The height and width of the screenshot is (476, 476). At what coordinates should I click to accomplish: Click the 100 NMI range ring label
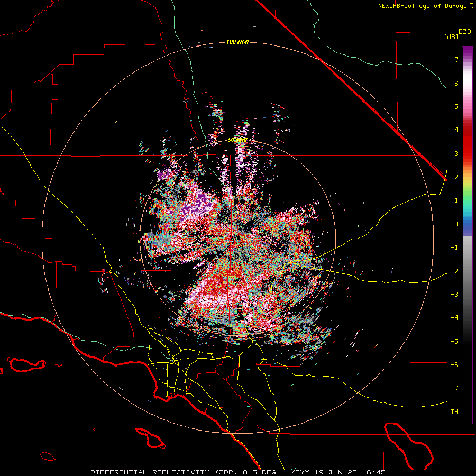[237, 42]
